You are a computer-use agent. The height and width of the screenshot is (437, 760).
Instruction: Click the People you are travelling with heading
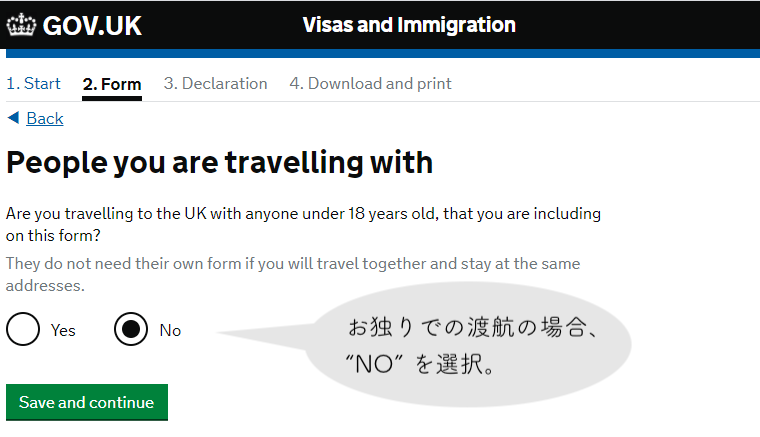pyautogui.click(x=220, y=163)
